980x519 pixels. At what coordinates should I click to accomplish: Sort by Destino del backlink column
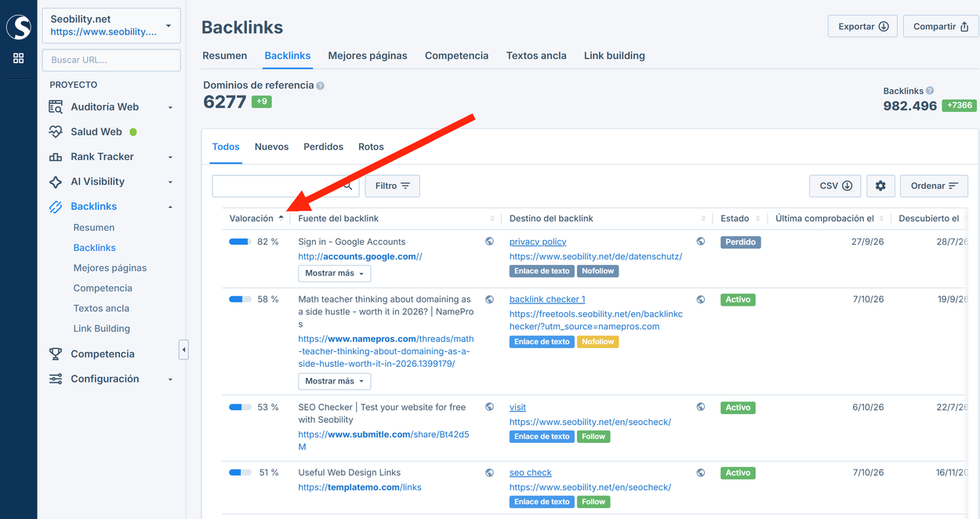point(608,218)
